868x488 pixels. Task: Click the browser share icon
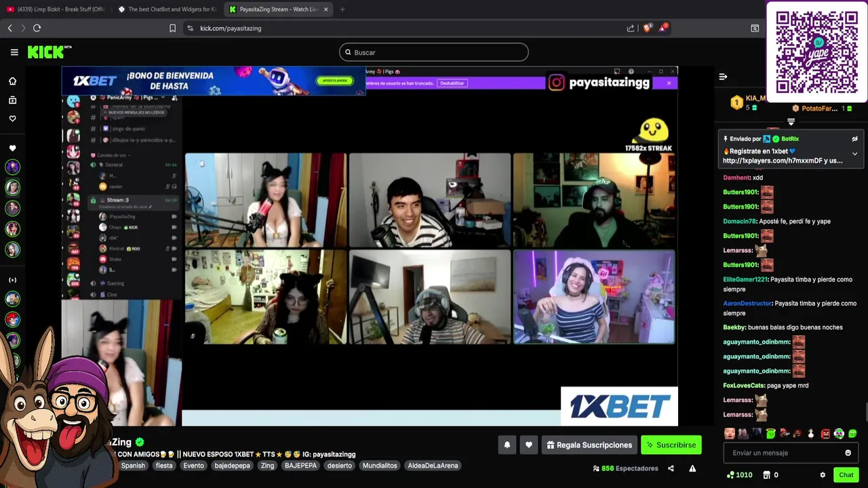pyautogui.click(x=631, y=28)
